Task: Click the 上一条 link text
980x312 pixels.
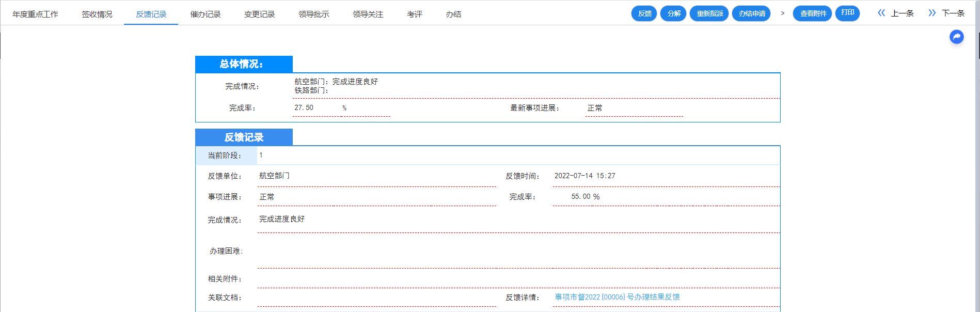Action: 903,13
